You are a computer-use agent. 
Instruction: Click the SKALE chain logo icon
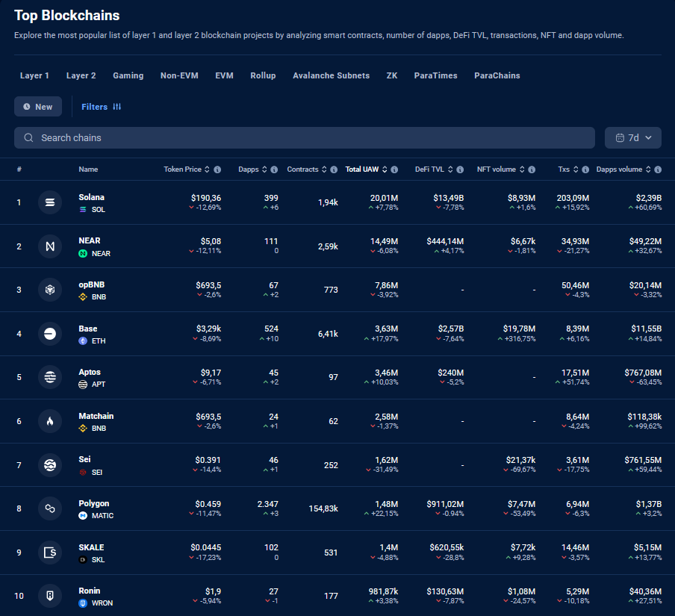click(x=50, y=553)
